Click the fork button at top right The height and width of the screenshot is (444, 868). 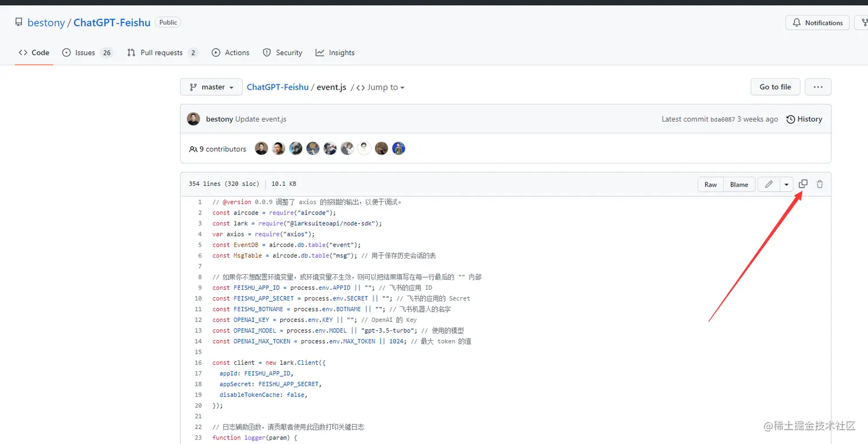tap(862, 22)
